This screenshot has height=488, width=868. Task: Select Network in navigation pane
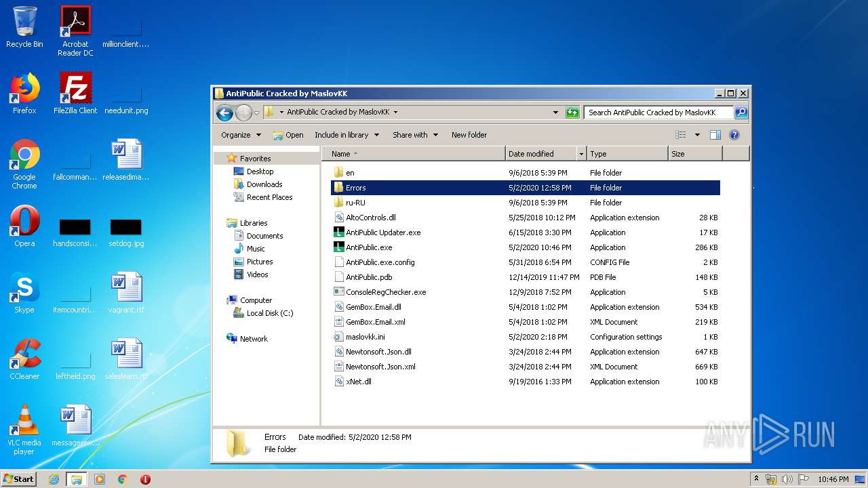tap(254, 339)
